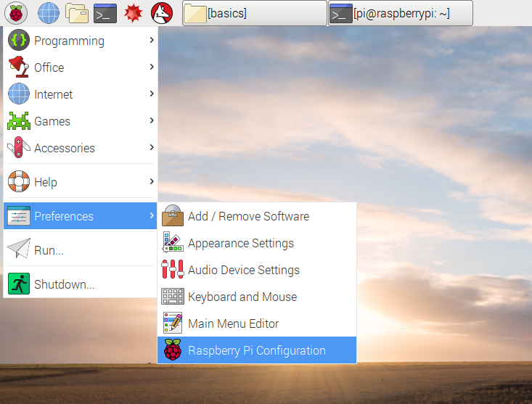The height and width of the screenshot is (404, 532).
Task: Expand the Help submenu arrow
Action: (152, 181)
